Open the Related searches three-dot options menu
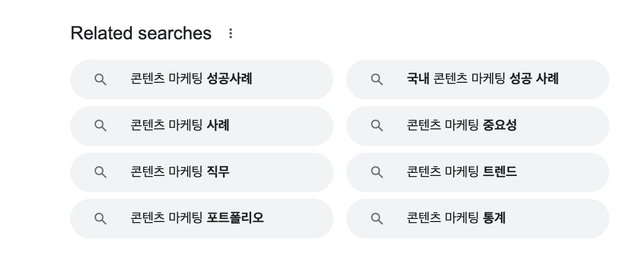 231,34
